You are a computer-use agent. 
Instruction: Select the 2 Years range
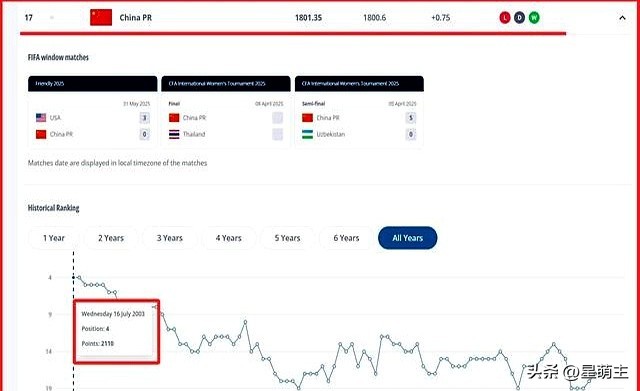click(x=111, y=238)
